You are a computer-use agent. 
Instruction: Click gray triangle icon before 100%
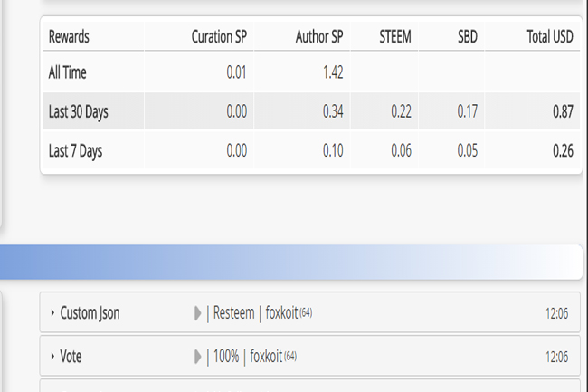tap(198, 357)
